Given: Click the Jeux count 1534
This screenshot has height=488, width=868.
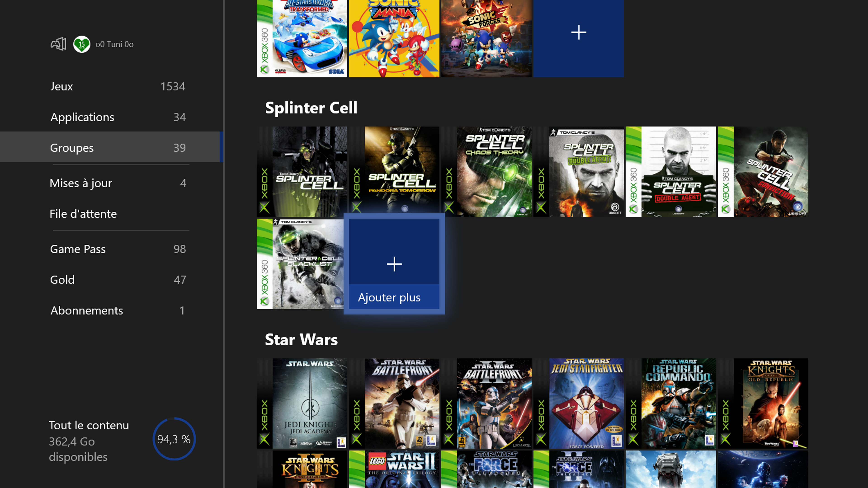Looking at the screenshot, I should pos(172,87).
